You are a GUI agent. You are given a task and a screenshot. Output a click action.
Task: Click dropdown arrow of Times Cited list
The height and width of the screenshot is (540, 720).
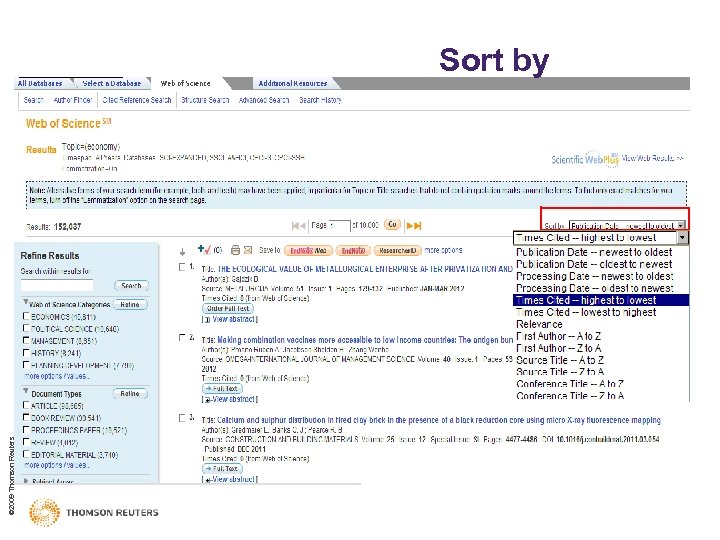click(x=683, y=237)
